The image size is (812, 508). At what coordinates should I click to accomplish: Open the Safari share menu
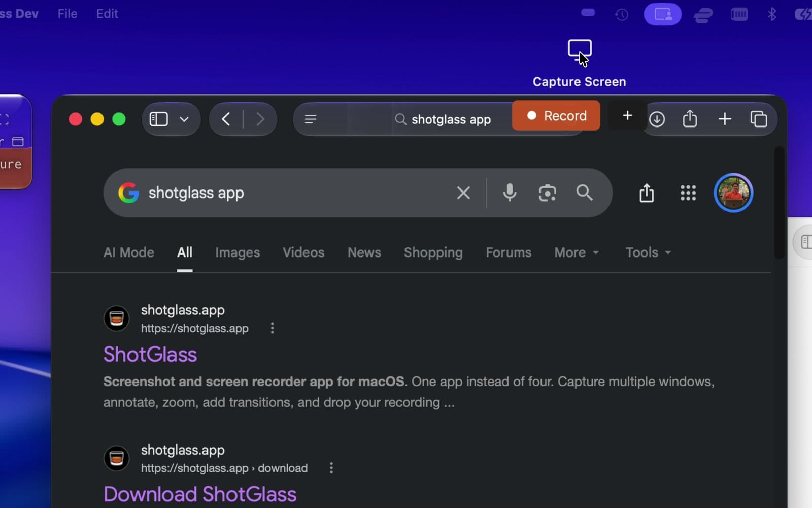690,119
